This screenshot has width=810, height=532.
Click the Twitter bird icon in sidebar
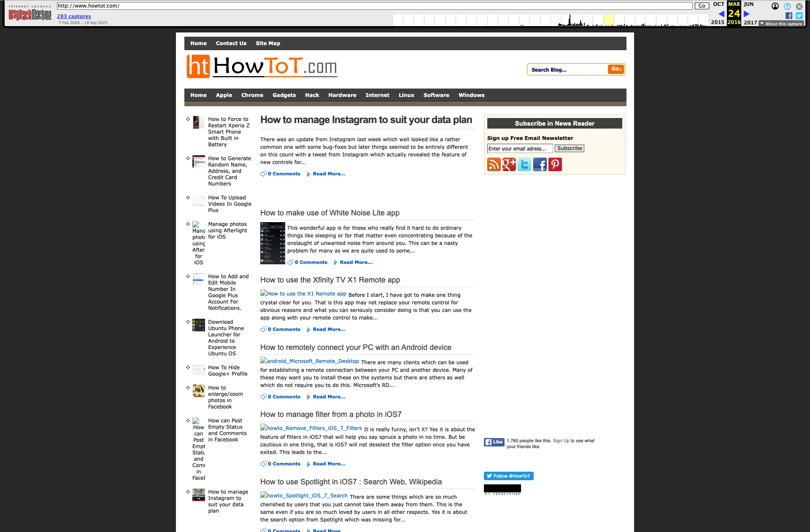coord(524,164)
